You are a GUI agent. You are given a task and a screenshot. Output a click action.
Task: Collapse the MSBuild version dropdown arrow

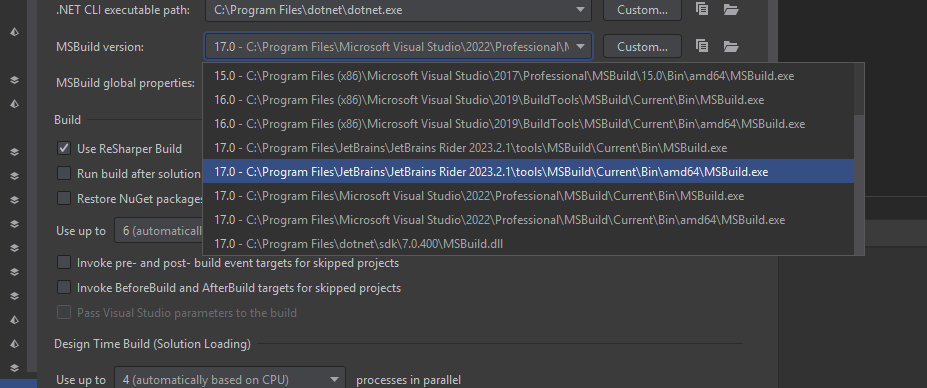(x=581, y=46)
